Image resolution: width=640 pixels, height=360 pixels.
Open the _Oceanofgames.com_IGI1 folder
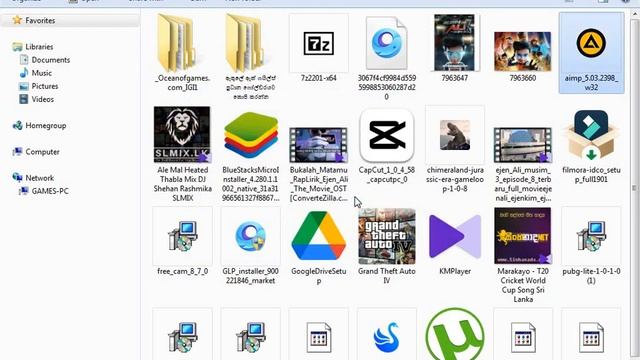pos(182,52)
